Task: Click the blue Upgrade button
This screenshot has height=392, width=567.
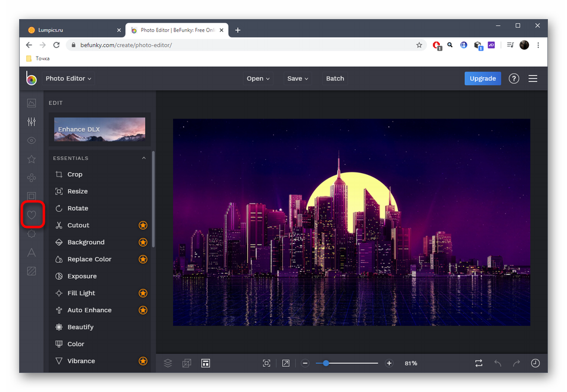Action: click(x=482, y=78)
